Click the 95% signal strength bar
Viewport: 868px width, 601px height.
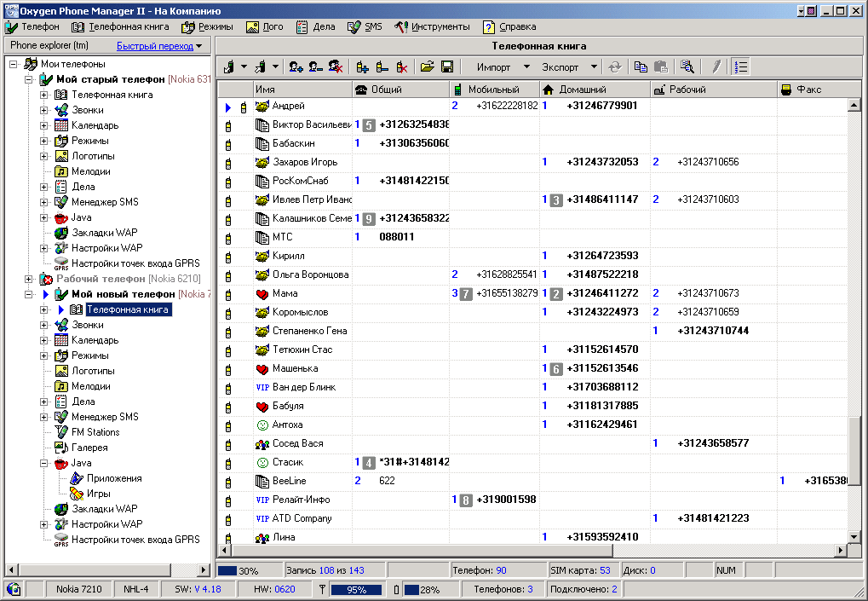coord(356,589)
